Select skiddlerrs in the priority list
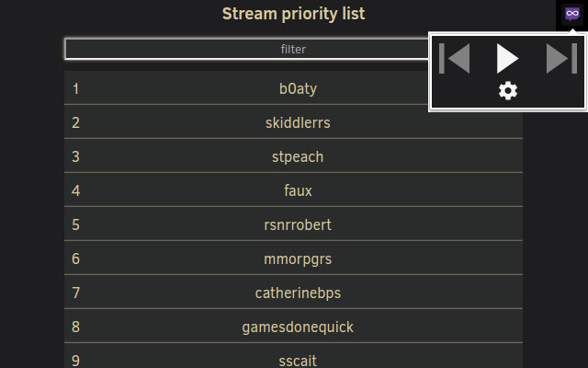 click(293, 122)
